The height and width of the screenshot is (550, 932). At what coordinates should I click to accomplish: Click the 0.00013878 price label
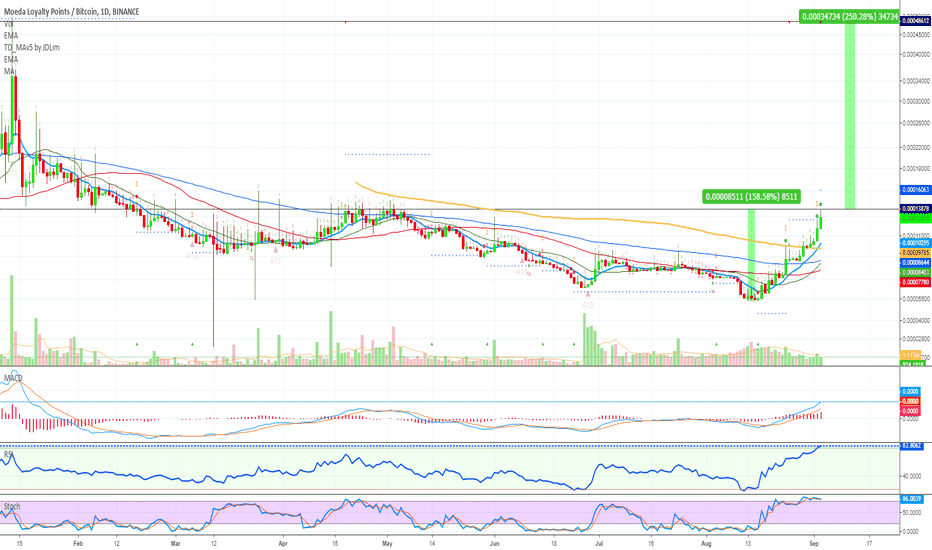pyautogui.click(x=915, y=209)
